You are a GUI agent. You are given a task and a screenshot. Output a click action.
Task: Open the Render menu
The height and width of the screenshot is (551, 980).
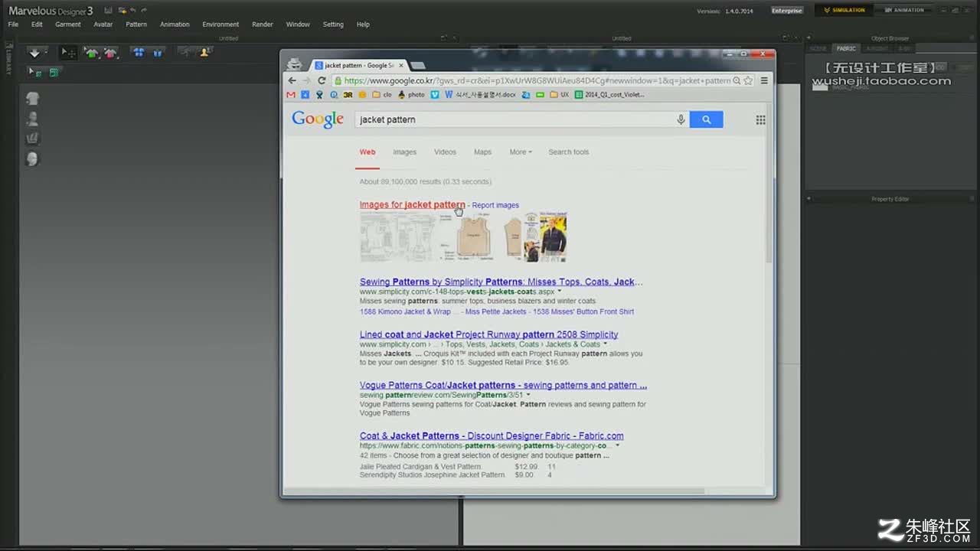[x=263, y=24]
